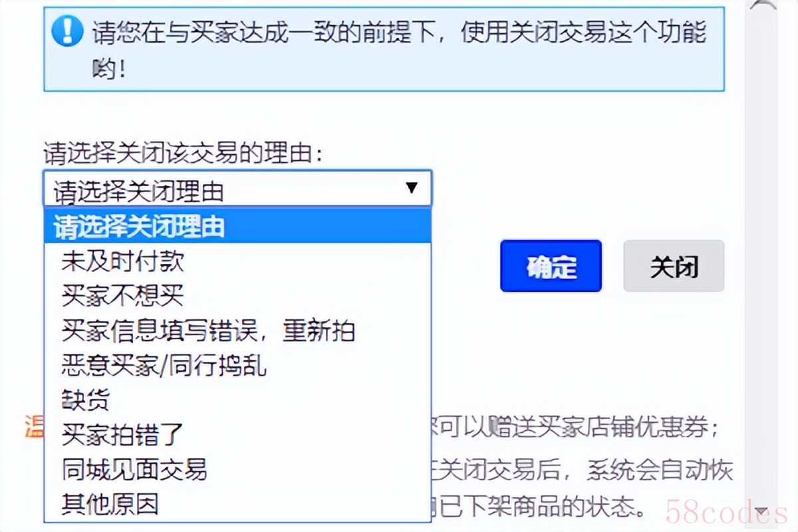The image size is (798, 532).
Task: Open the 请选择关闭理由 dropdown arrow
Action: pos(412,188)
